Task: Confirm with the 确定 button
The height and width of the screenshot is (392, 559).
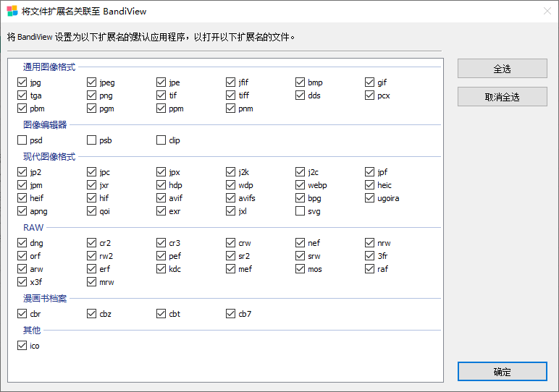Action: [x=502, y=372]
